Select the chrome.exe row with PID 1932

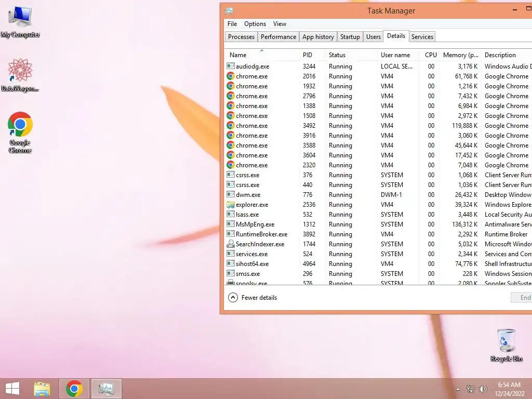pos(378,86)
